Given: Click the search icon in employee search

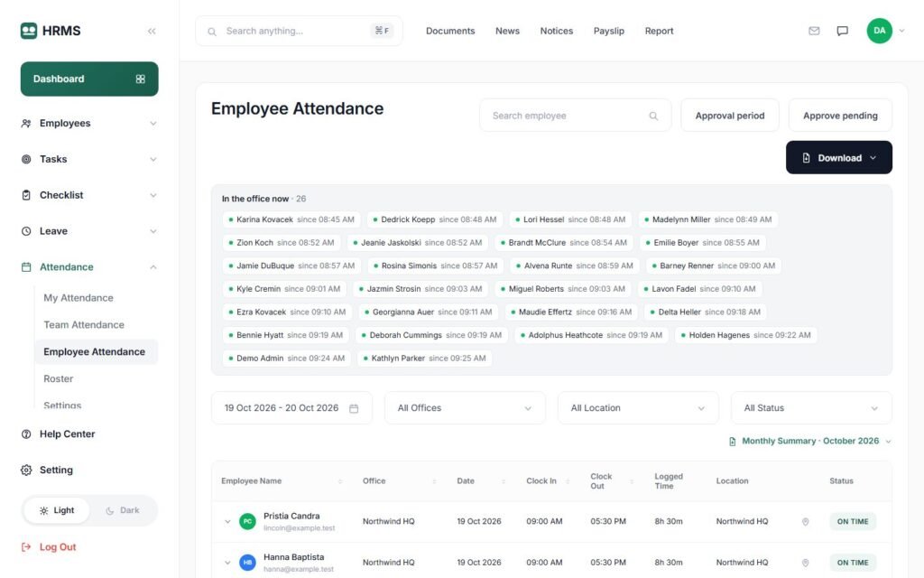Looking at the screenshot, I should tap(653, 116).
